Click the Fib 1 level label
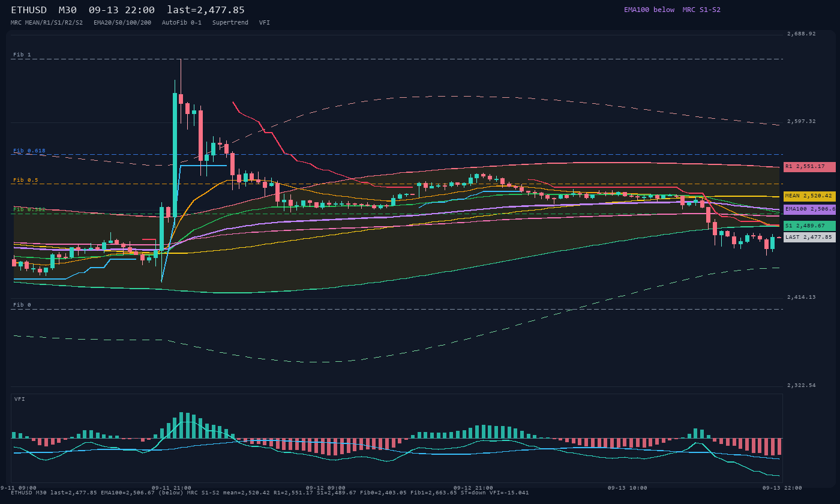The height and width of the screenshot is (504, 840). point(22,55)
